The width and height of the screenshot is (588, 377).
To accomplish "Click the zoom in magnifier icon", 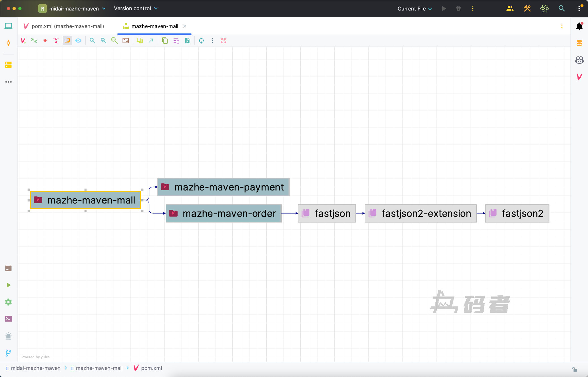I will (x=92, y=41).
